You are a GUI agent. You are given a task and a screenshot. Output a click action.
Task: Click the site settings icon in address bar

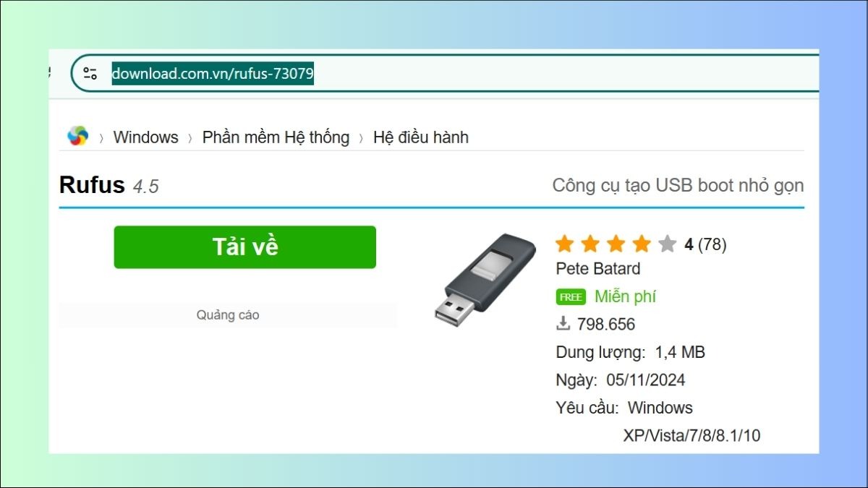pyautogui.click(x=90, y=73)
